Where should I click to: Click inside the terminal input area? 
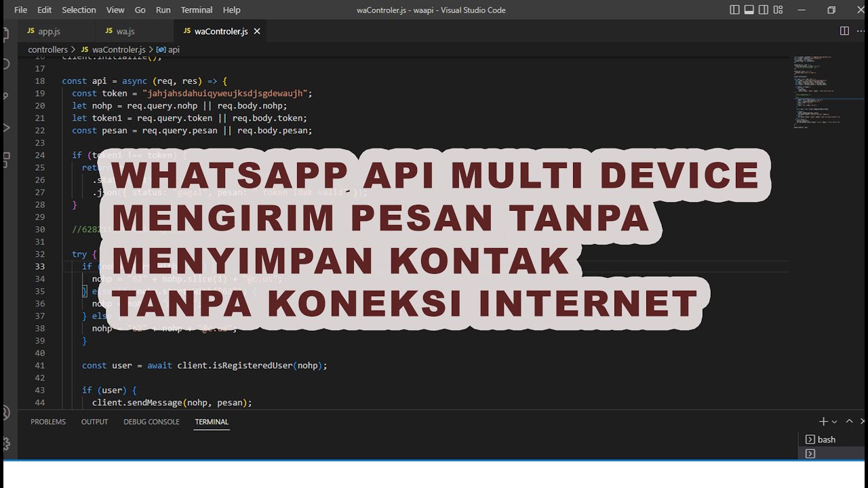pyautogui.click(x=407, y=446)
